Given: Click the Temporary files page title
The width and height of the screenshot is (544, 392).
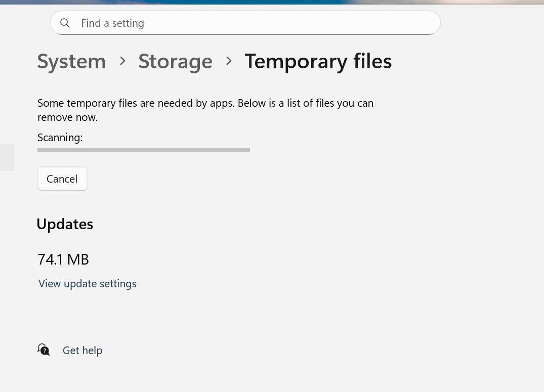Looking at the screenshot, I should pyautogui.click(x=318, y=61).
